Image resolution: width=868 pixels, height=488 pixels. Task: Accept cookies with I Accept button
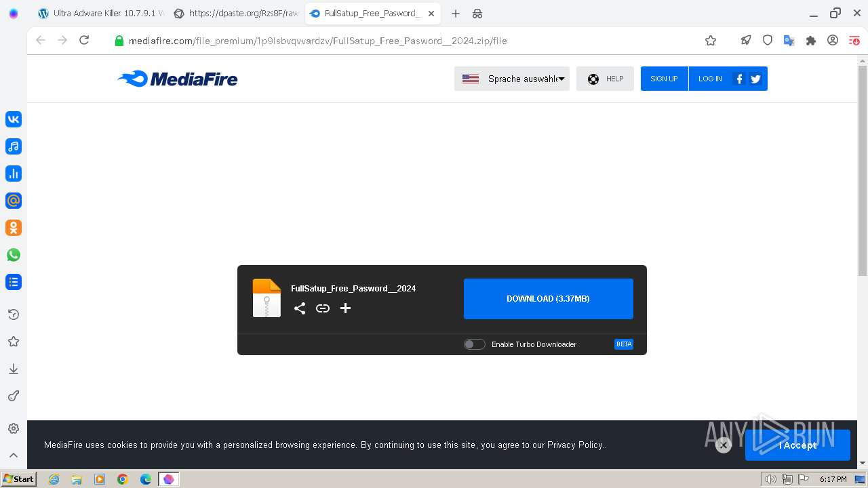click(797, 445)
